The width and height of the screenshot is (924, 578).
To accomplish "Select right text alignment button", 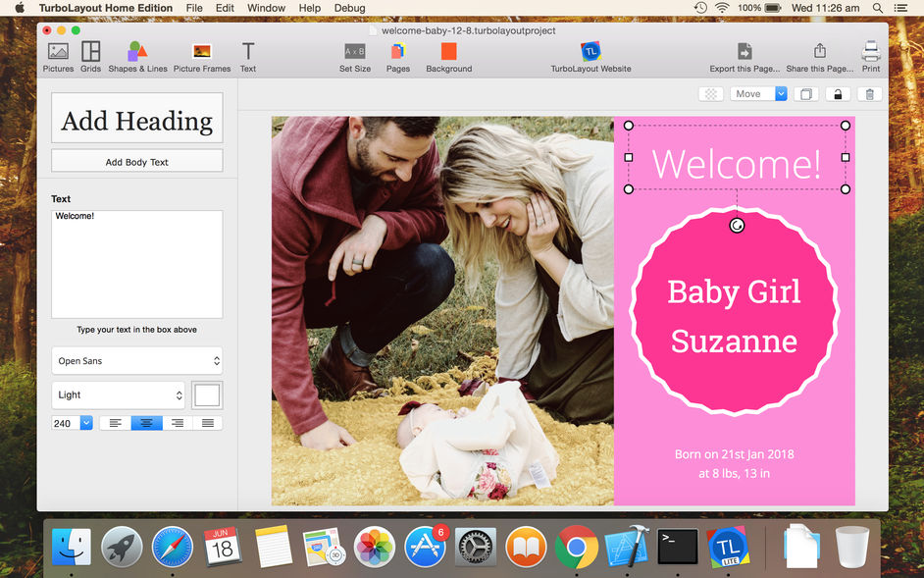I will [x=178, y=423].
